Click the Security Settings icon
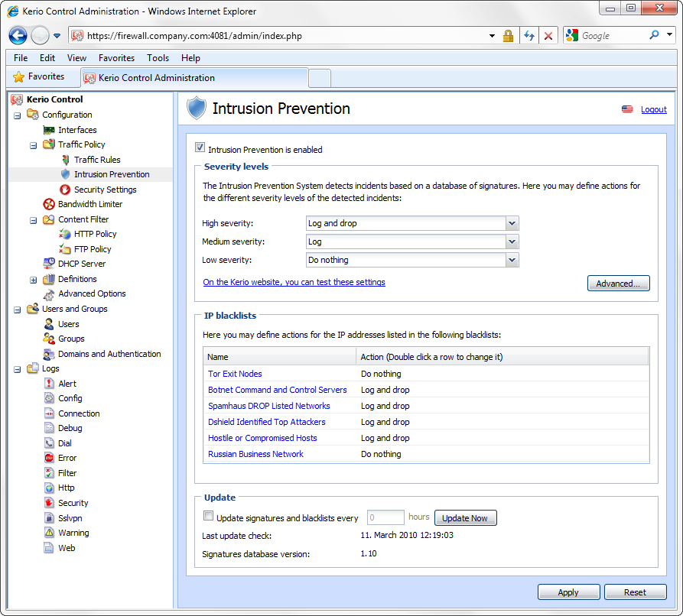 coord(65,190)
